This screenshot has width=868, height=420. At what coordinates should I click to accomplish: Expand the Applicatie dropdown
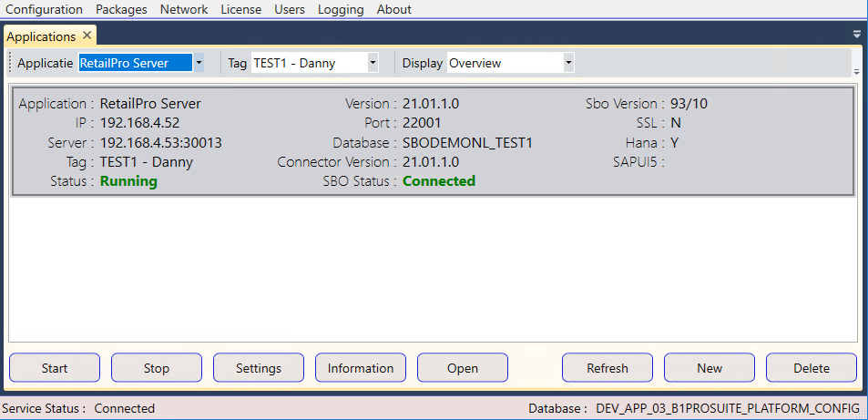coord(199,63)
